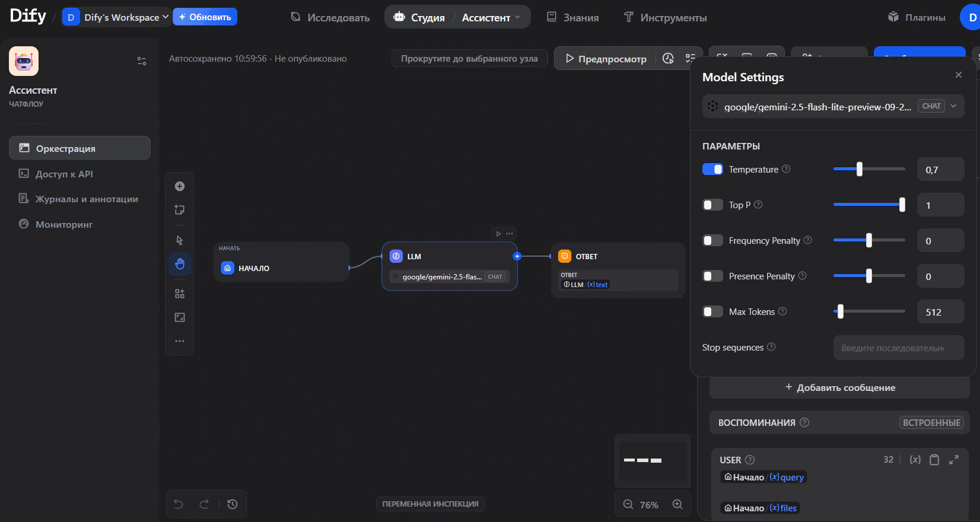Select the LLM node
This screenshot has width=980, height=522.
450,266
